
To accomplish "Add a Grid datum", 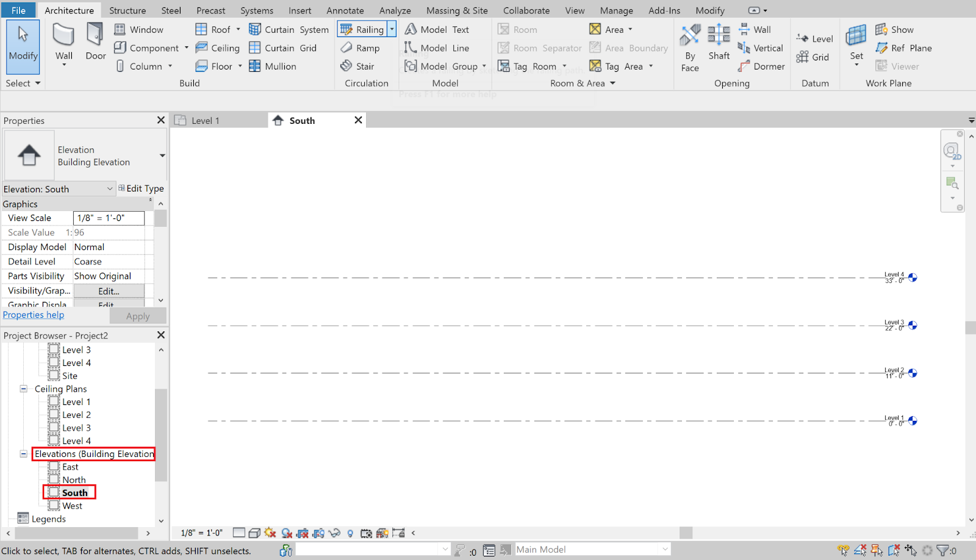I will point(813,57).
